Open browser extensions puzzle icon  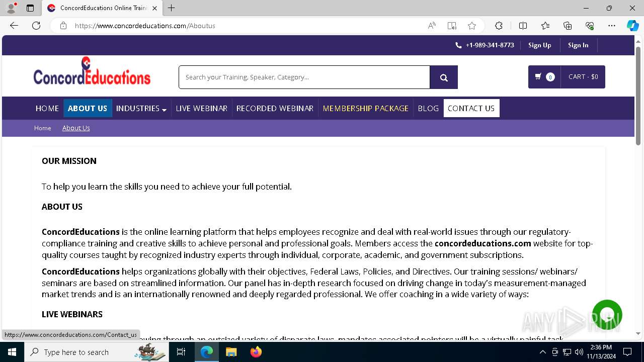tap(499, 26)
